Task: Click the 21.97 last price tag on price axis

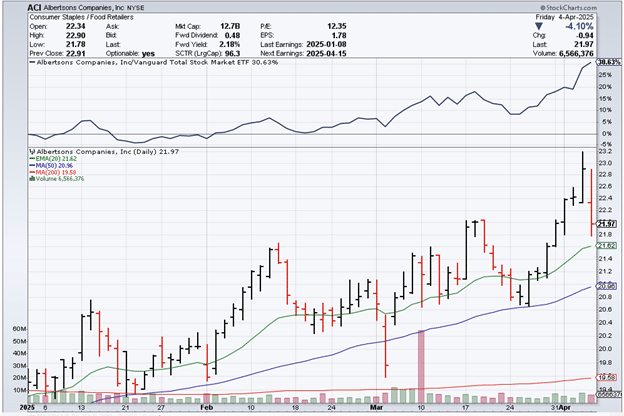Action: tap(607, 224)
